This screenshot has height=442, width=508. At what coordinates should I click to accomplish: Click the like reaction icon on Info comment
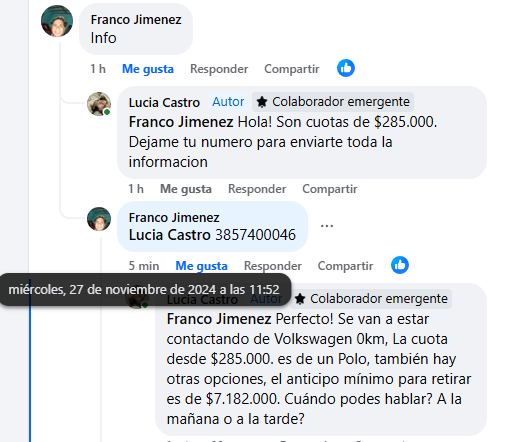click(346, 68)
